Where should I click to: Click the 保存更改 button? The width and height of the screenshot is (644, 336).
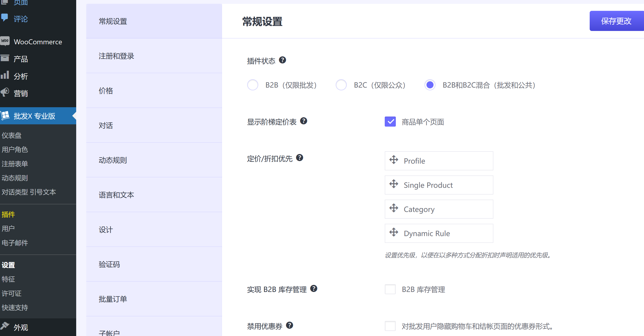[x=616, y=21]
